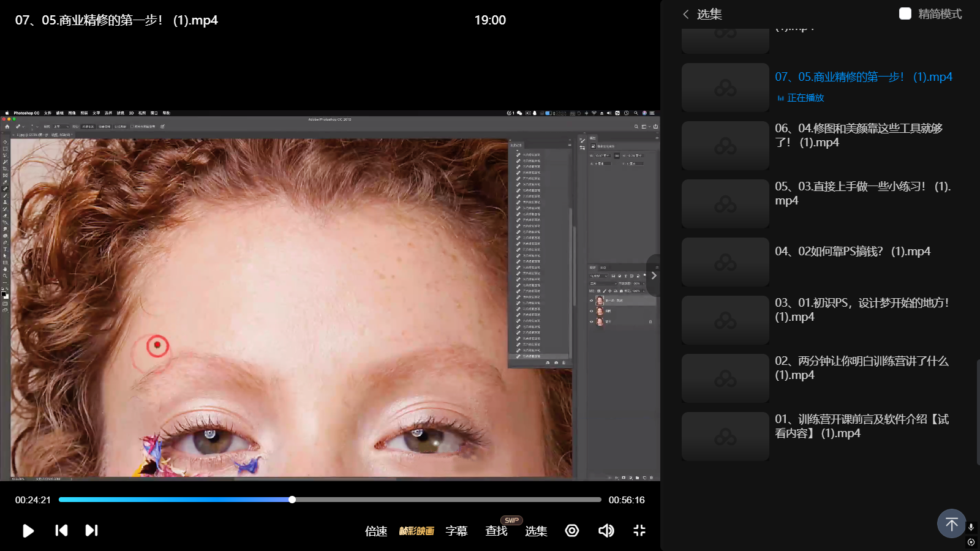Seek using the video progress bar handle
This screenshot has height=551, width=980.
(292, 500)
